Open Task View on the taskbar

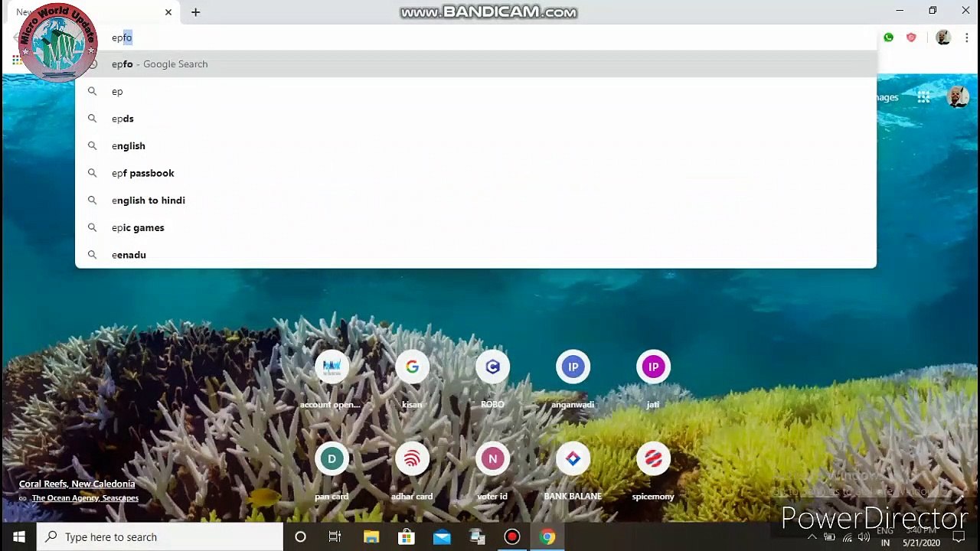click(x=335, y=537)
